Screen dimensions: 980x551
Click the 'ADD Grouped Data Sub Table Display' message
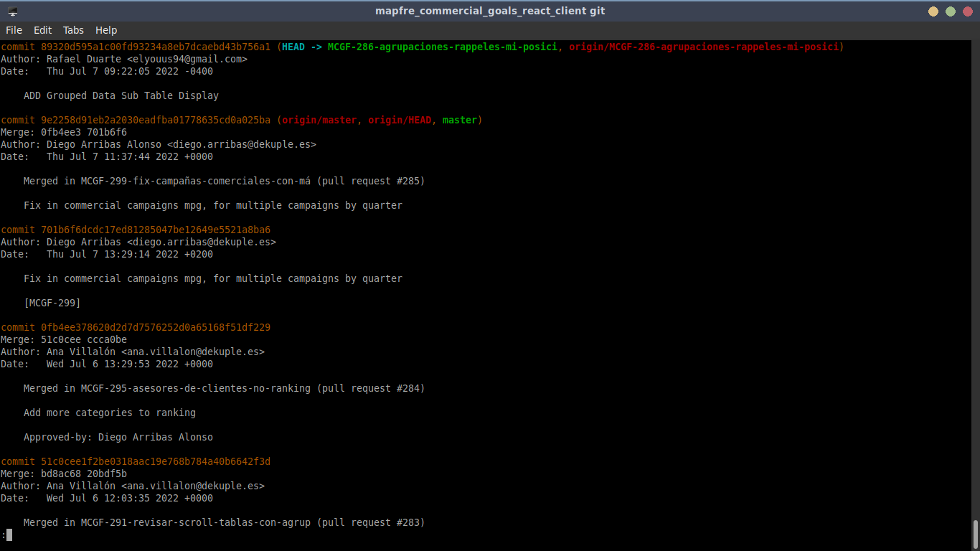point(121,96)
